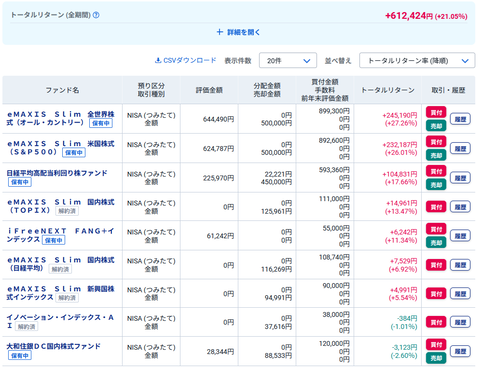
Task: Select 644,490円 valuation amount
Action: pyautogui.click(x=218, y=119)
